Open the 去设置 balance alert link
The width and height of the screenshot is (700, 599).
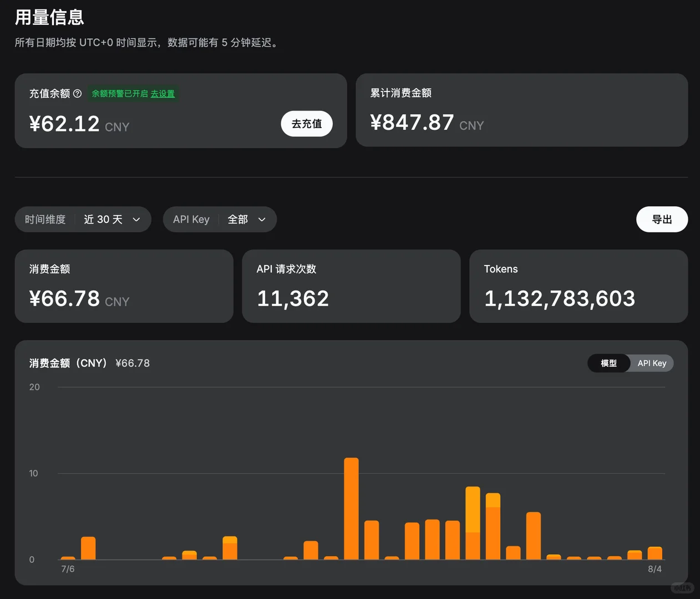163,94
